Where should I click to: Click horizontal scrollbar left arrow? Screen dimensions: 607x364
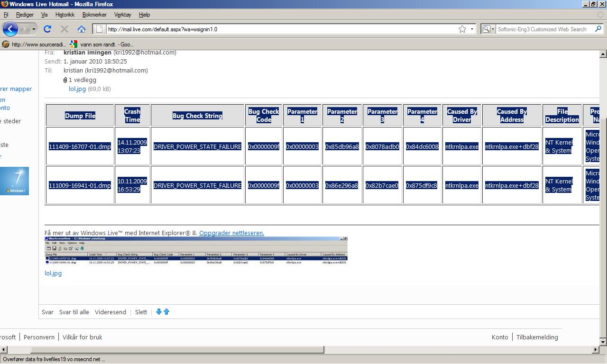tap(4, 350)
